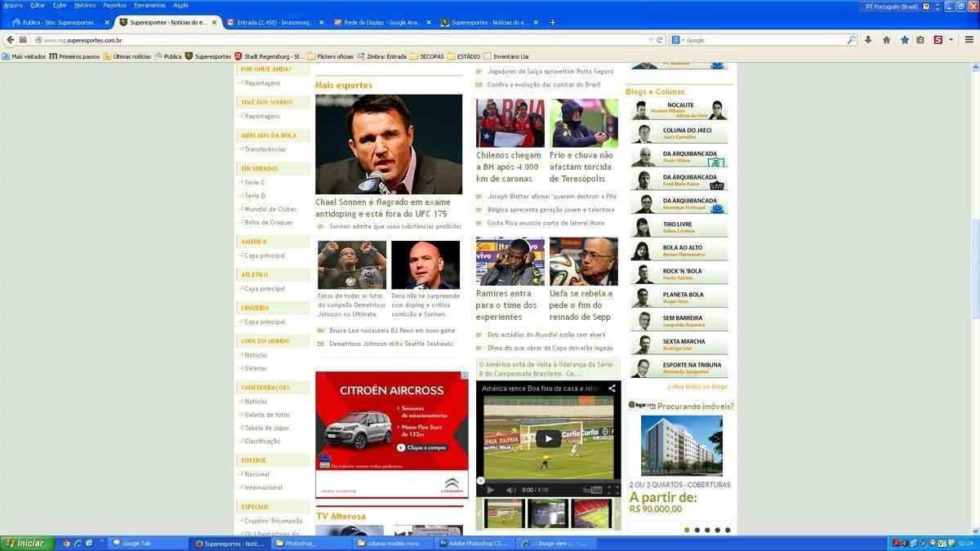Open the Firefox hamburger menu
Screen dimensions: 980x551
tap(969, 40)
